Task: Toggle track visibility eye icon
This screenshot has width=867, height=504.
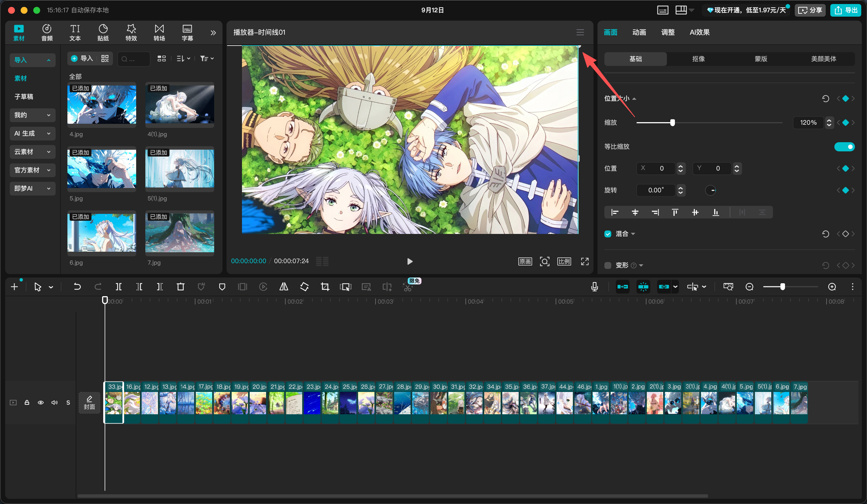Action: pos(41,403)
